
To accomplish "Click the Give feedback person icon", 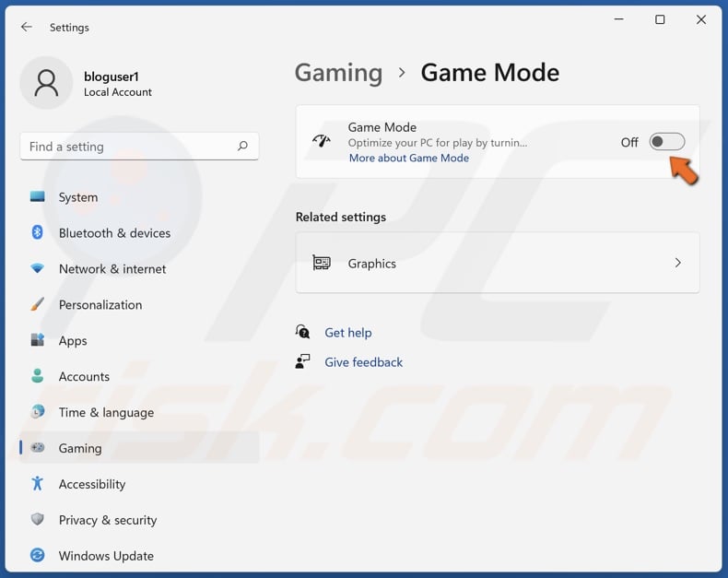I will pos(302,361).
